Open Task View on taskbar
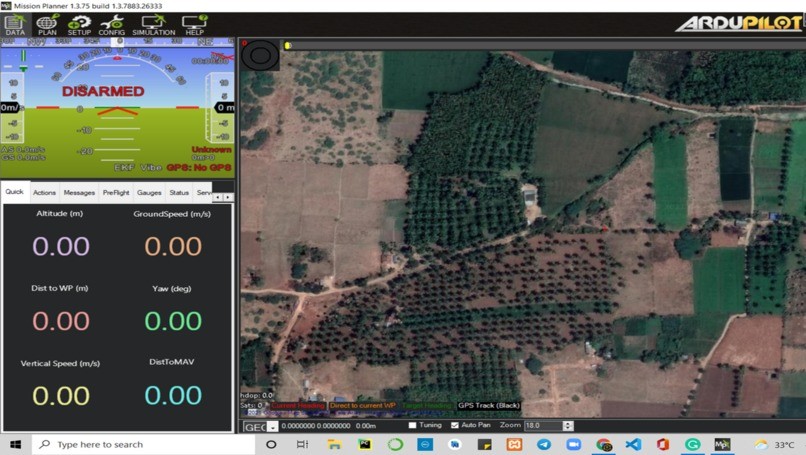This screenshot has height=455, width=806. coord(302,444)
